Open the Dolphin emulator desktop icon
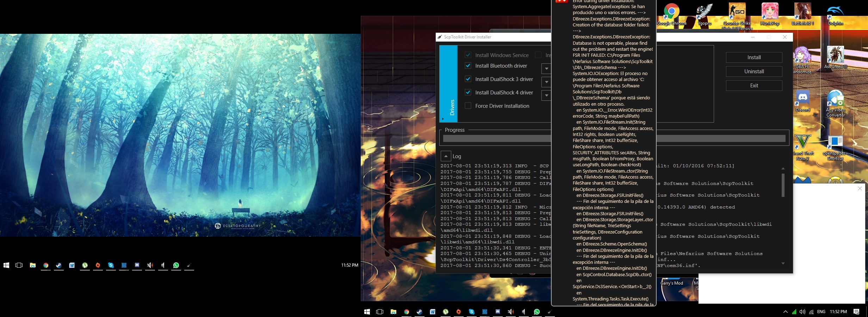The image size is (868, 317). [835, 15]
